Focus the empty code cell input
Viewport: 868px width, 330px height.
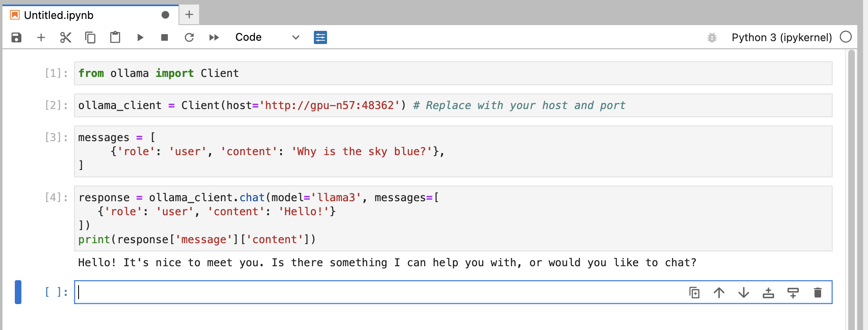(x=378, y=292)
